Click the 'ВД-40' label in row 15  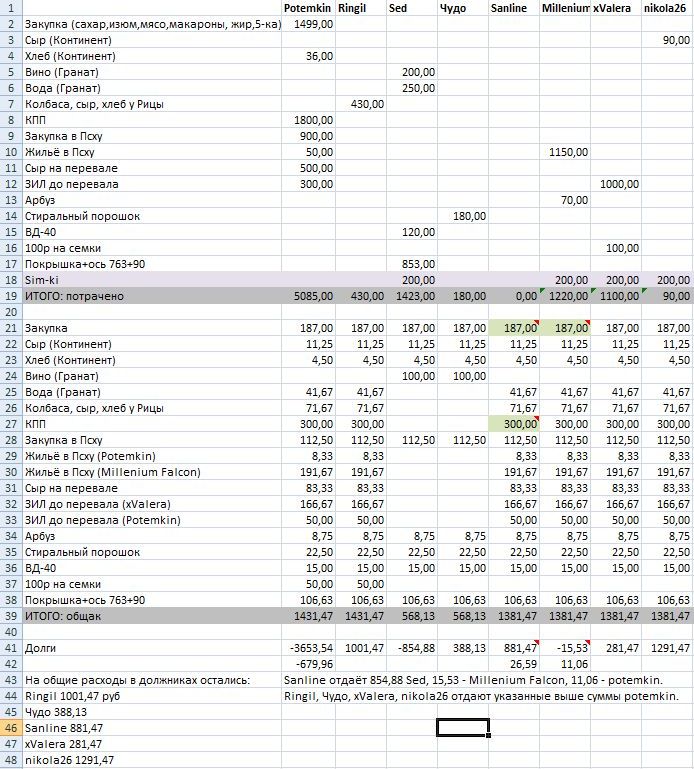tap(40, 232)
